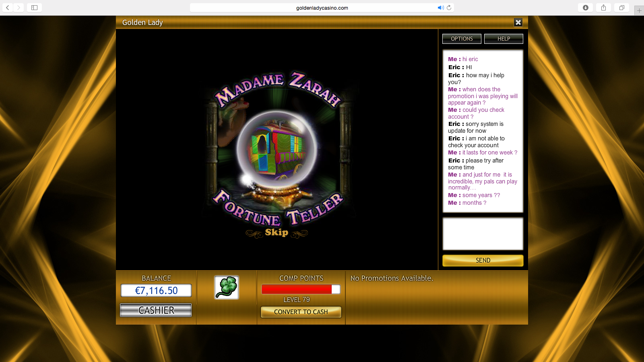Screen dimensions: 644x362
Task: Send the chat message with SEND
Action: [x=483, y=260]
